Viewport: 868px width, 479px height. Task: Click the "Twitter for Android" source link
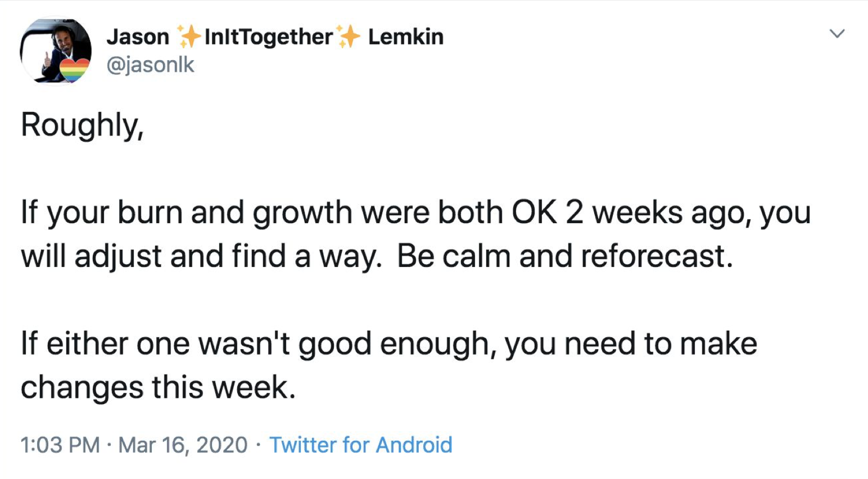click(360, 445)
